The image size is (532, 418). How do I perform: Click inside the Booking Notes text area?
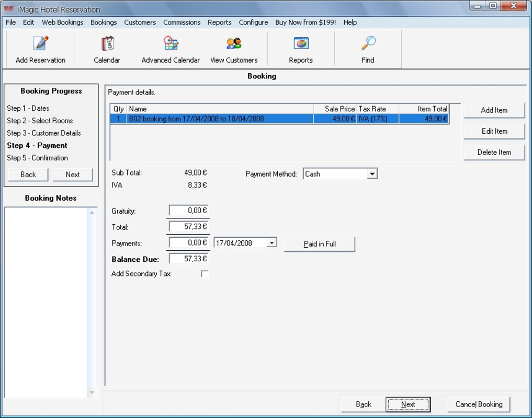pos(46,301)
